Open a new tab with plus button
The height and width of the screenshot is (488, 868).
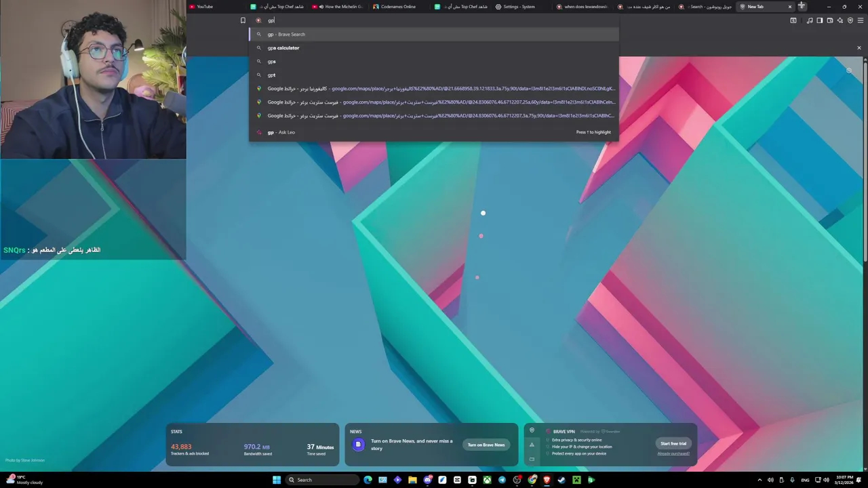[802, 6]
